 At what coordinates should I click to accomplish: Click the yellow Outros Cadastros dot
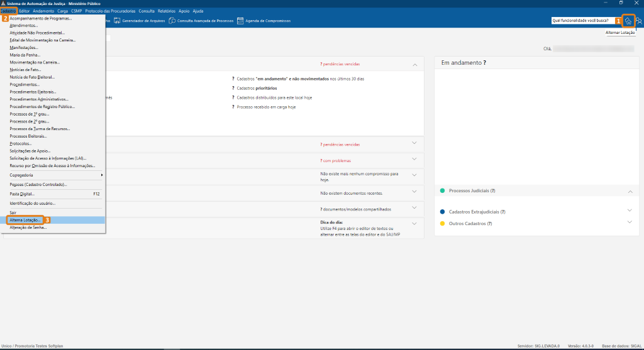pos(443,223)
